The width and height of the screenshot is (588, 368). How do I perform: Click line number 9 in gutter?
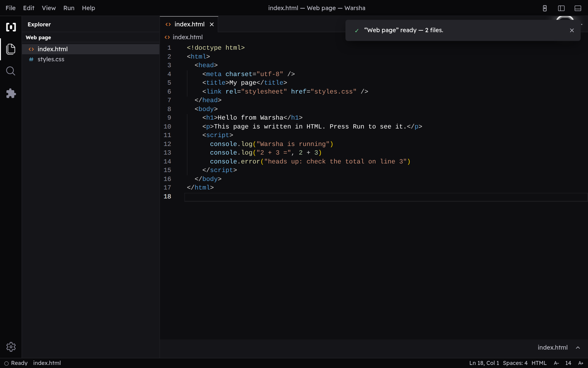pos(169,118)
